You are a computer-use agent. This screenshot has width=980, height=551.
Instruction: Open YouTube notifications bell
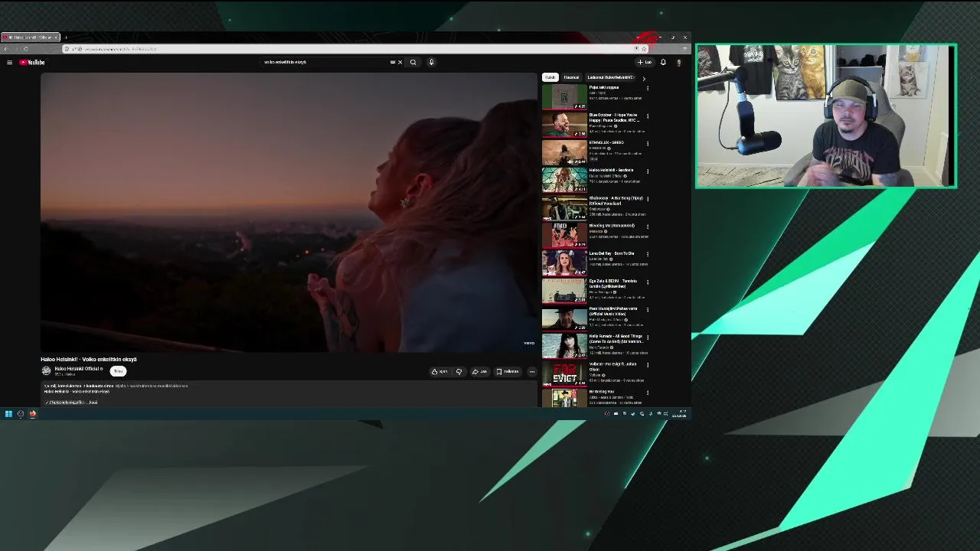coord(663,63)
